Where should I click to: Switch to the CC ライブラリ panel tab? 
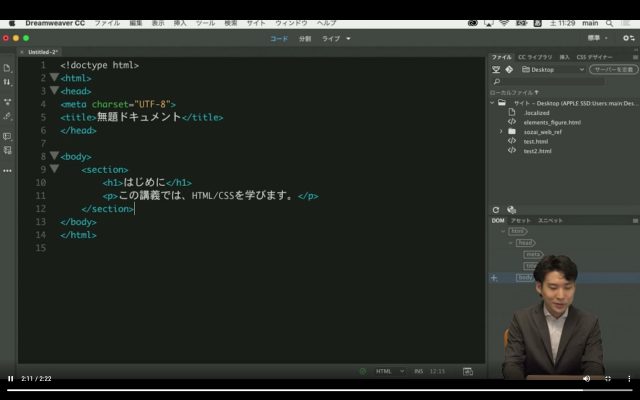(535, 57)
